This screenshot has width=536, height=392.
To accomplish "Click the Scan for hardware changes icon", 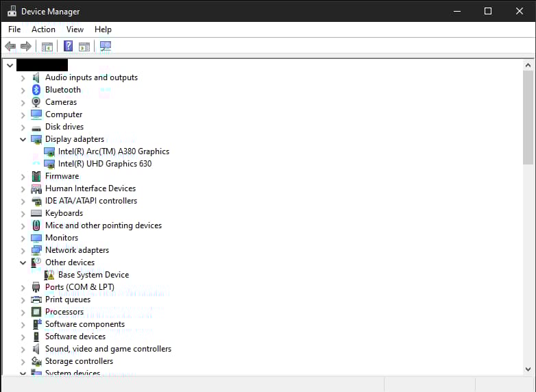I will 105,47.
